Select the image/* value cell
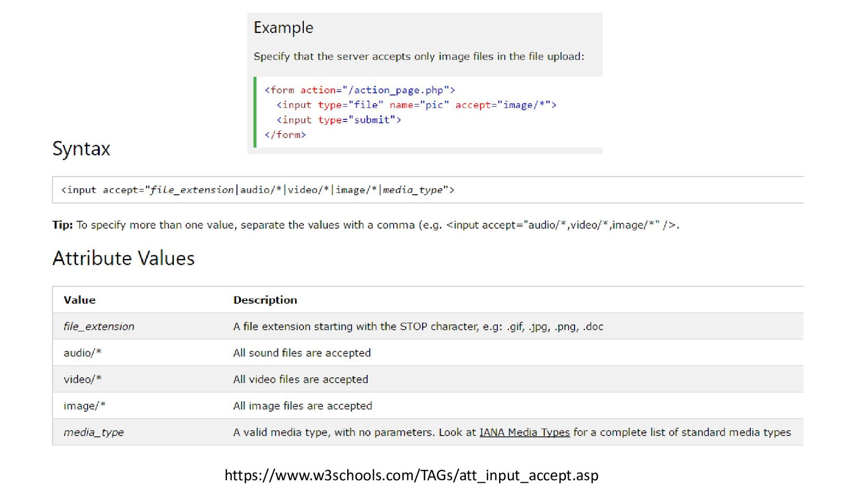Viewport: 868px width, 488px height. (x=85, y=406)
